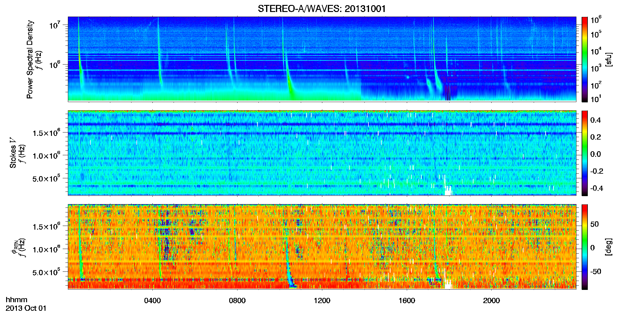Screen dimensions: 644x332
Task: Select the "2000" time tick label
Action: 491,301
